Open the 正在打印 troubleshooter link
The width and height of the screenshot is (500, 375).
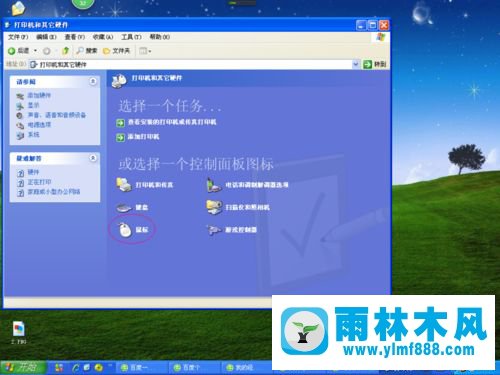pyautogui.click(x=34, y=182)
